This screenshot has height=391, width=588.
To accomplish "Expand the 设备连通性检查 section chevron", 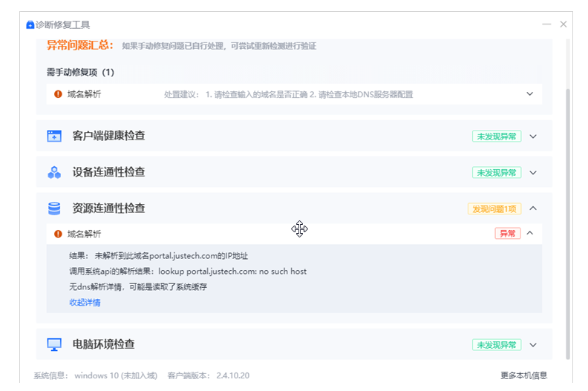I will [533, 172].
